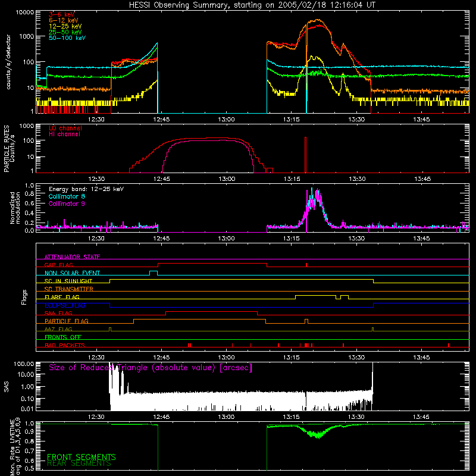Click the ATTENUATOR STATE flag label

[x=72, y=257]
